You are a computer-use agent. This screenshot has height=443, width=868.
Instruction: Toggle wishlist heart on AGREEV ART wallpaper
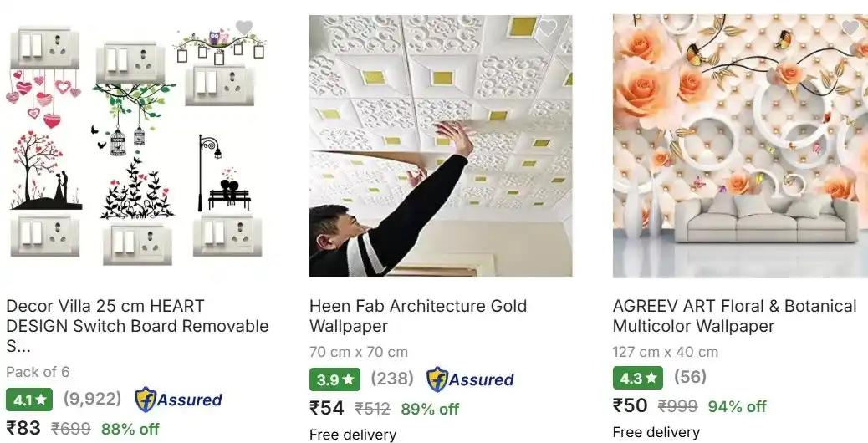pyautogui.click(x=850, y=27)
